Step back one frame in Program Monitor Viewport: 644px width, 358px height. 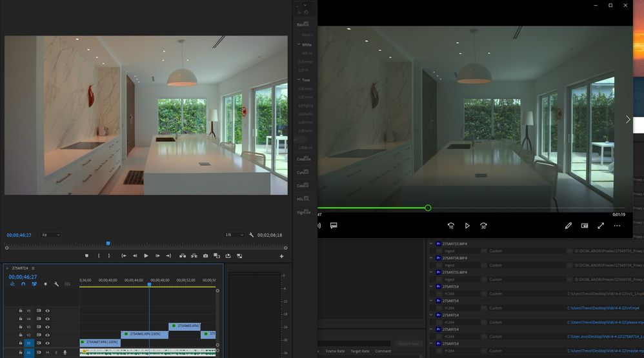click(x=135, y=256)
